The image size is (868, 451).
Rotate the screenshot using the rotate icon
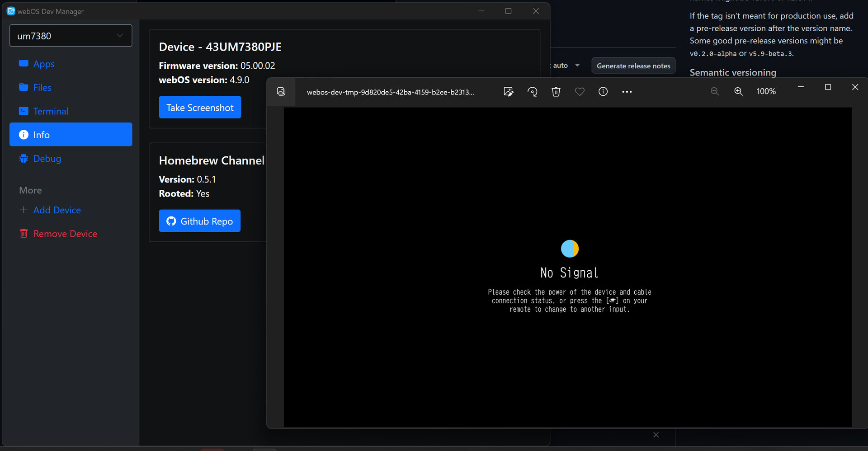pyautogui.click(x=533, y=92)
